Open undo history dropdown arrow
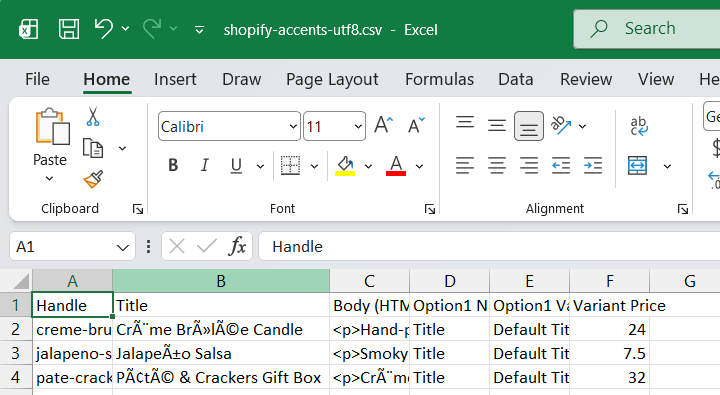Viewport: 720px width, 395px height. [125, 29]
